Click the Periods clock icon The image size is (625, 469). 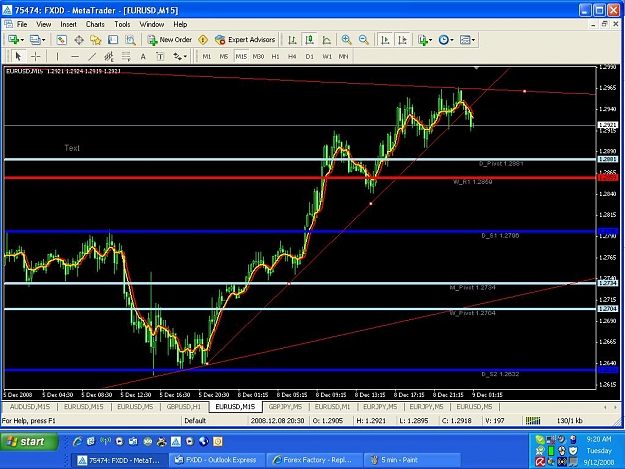pyautogui.click(x=443, y=40)
